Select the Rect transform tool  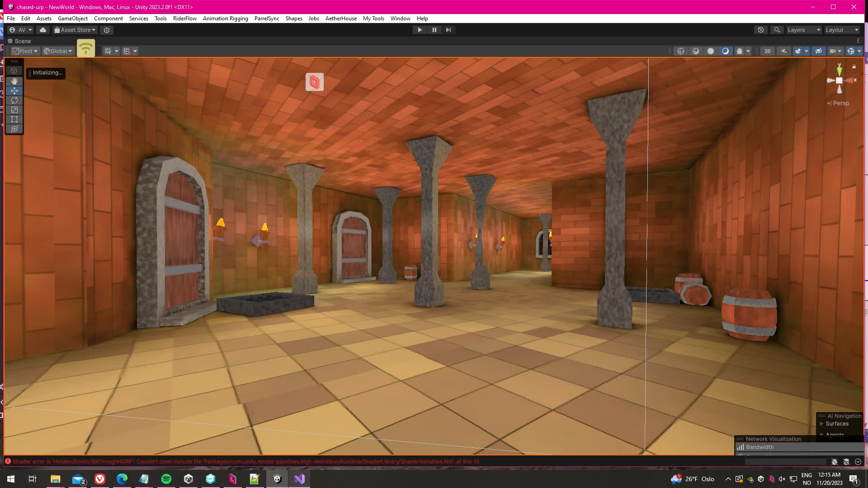coord(14,119)
